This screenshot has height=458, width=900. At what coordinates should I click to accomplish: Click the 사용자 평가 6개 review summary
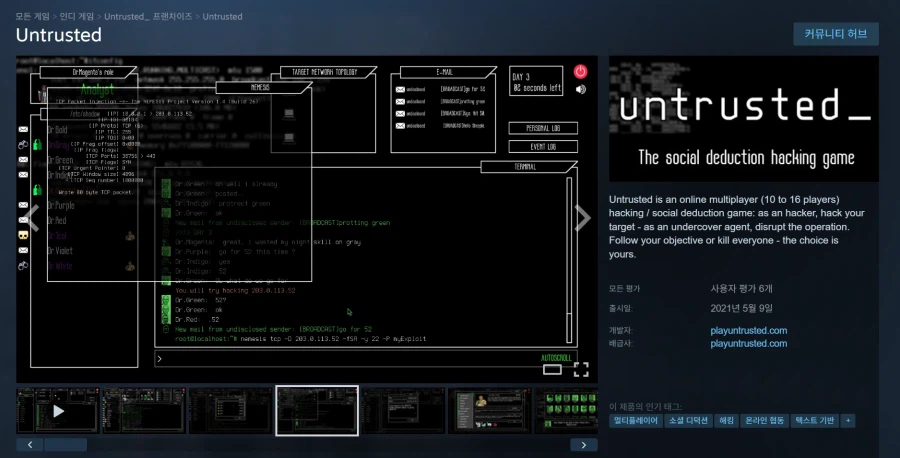point(741,289)
